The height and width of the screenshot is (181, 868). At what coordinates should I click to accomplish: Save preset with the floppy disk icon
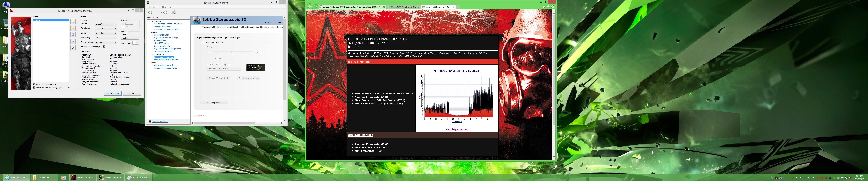click(73, 35)
